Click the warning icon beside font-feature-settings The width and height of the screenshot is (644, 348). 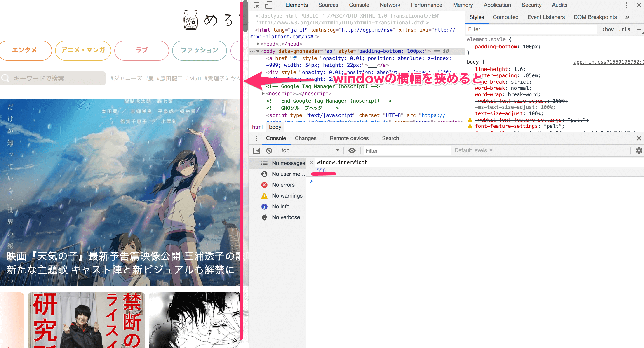click(x=470, y=127)
